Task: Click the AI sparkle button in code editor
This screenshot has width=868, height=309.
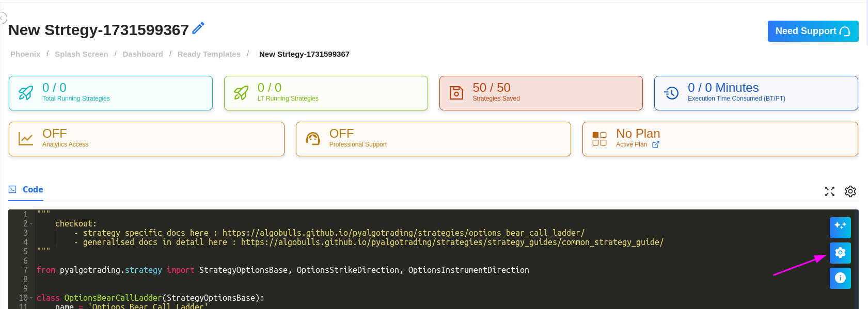Action: pos(840,227)
